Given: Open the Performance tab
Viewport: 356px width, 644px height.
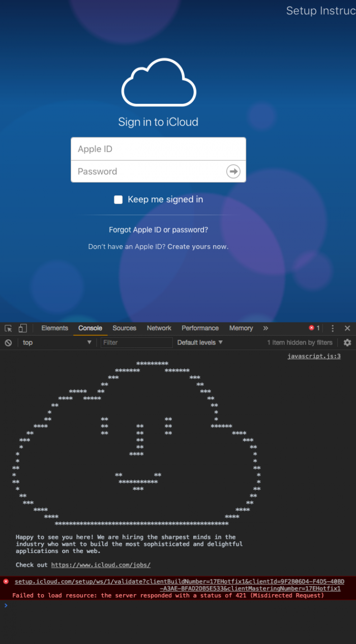Looking at the screenshot, I should [200, 328].
